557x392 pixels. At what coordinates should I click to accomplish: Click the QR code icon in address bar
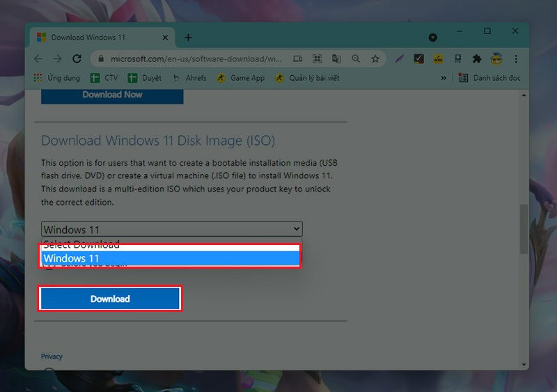(317, 59)
